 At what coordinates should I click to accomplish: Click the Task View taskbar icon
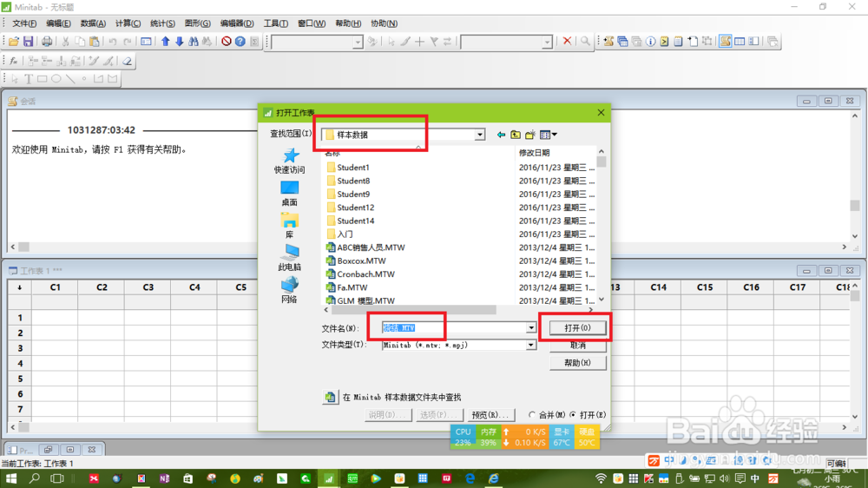(57, 478)
